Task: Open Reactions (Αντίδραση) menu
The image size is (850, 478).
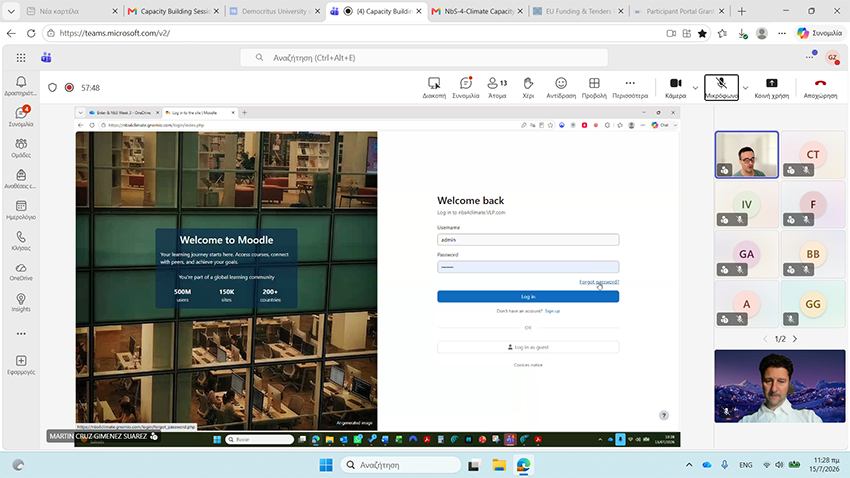Action: (x=561, y=87)
